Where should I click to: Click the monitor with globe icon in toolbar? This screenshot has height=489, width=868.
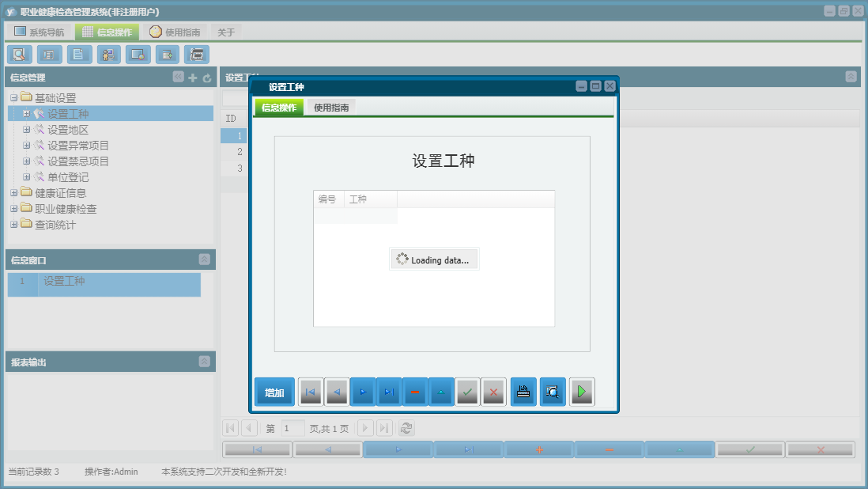138,55
